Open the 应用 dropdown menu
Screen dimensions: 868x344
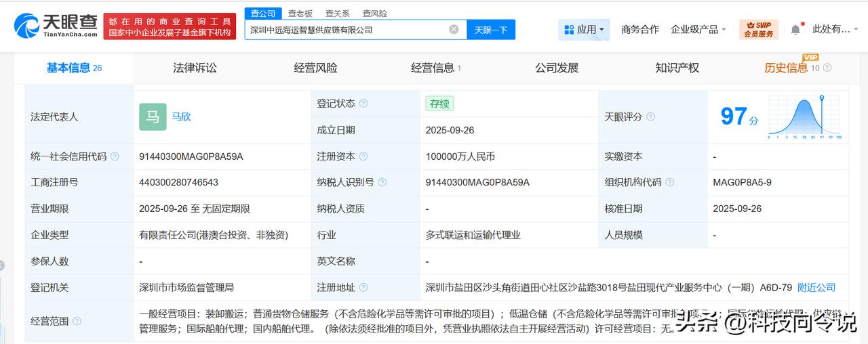pos(584,29)
